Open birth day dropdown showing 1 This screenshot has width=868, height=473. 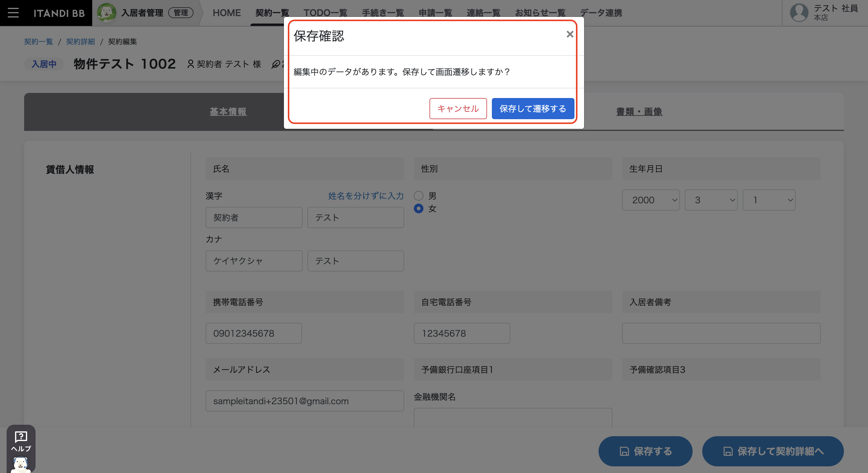coord(769,200)
